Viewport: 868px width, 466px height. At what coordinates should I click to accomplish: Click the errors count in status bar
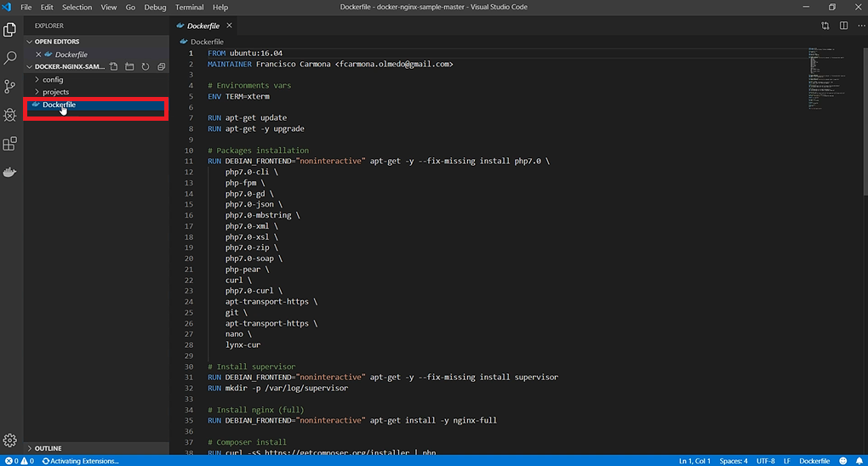[12, 460]
